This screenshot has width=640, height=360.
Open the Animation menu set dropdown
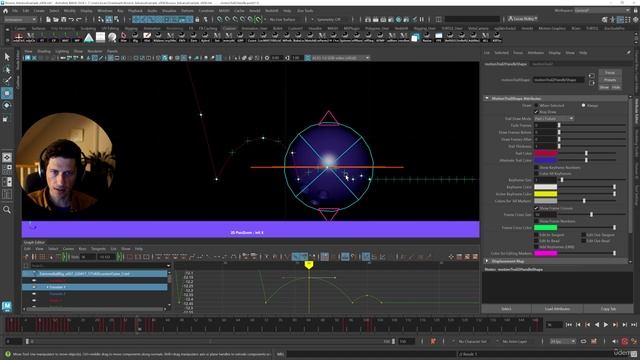[x=20, y=19]
